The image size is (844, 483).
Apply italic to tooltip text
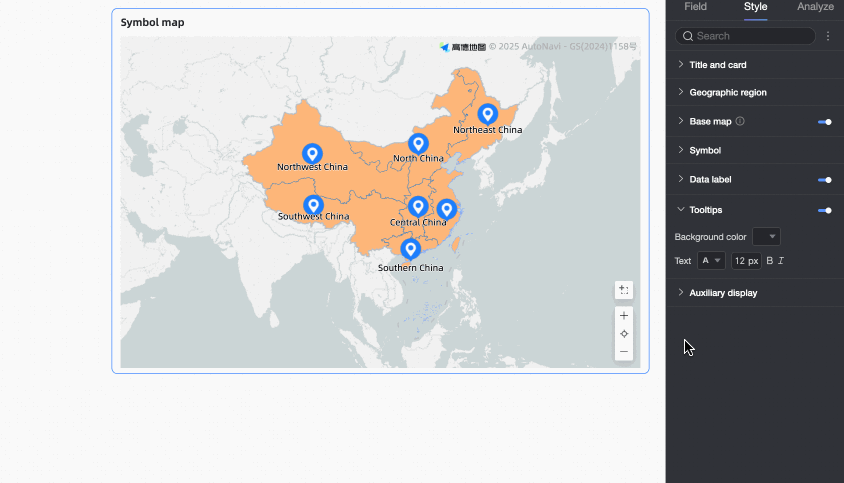pos(781,261)
